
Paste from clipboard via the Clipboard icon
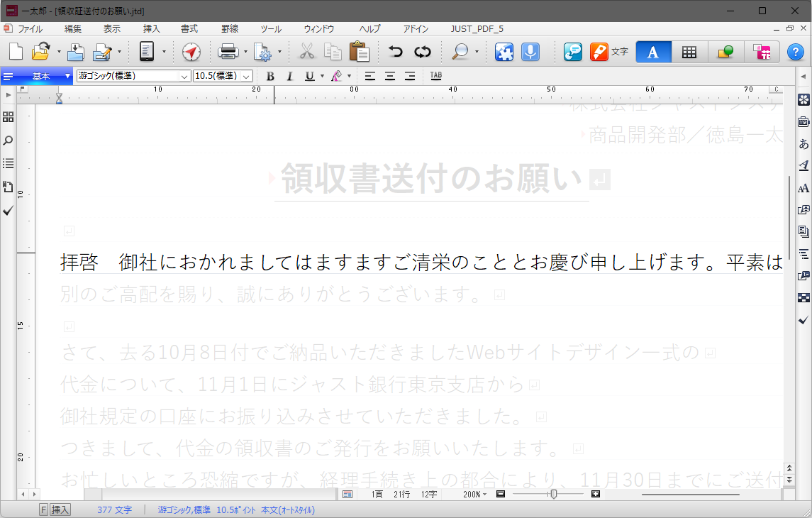click(x=360, y=51)
